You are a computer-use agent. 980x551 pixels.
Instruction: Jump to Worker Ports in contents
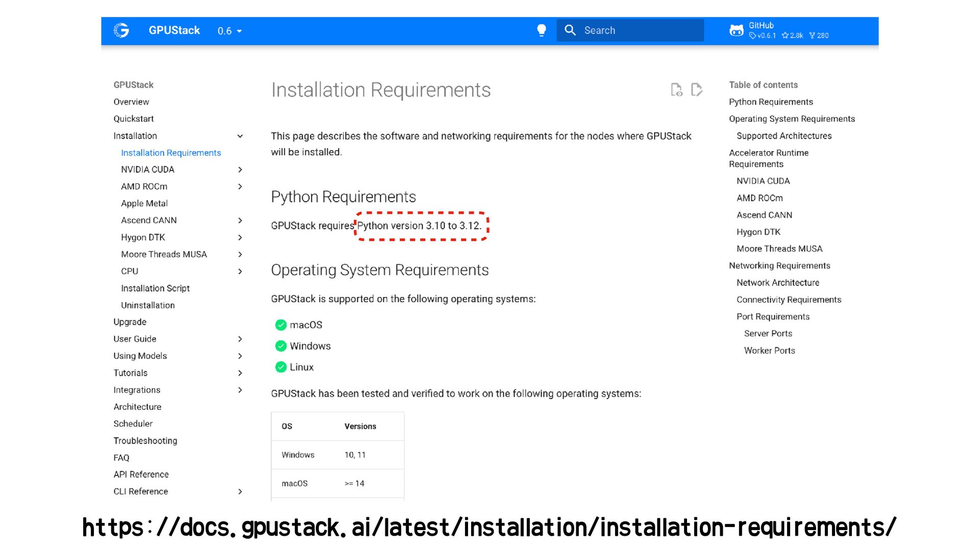point(769,350)
